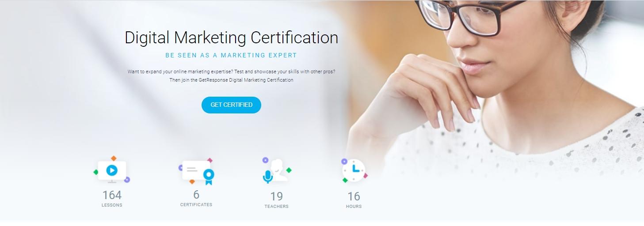644x226 pixels.
Task: Click the LESSONS label
Action: tap(112, 205)
